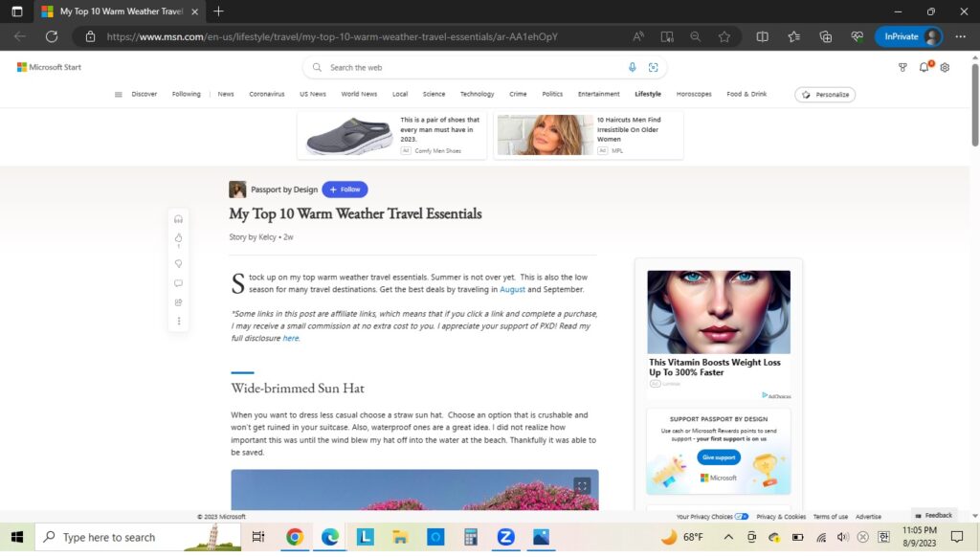Show hidden icons in system tray
Viewport: 980px width, 557px height.
728,537
